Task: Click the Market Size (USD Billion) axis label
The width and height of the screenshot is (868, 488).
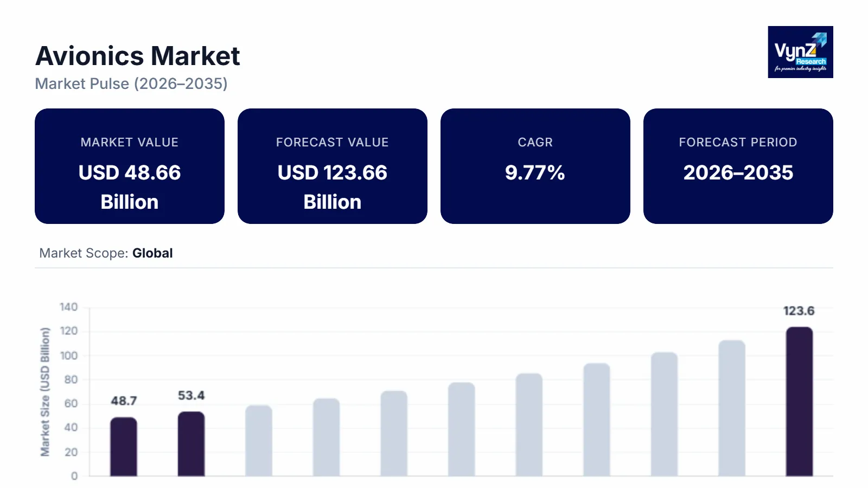Action: pos(45,391)
